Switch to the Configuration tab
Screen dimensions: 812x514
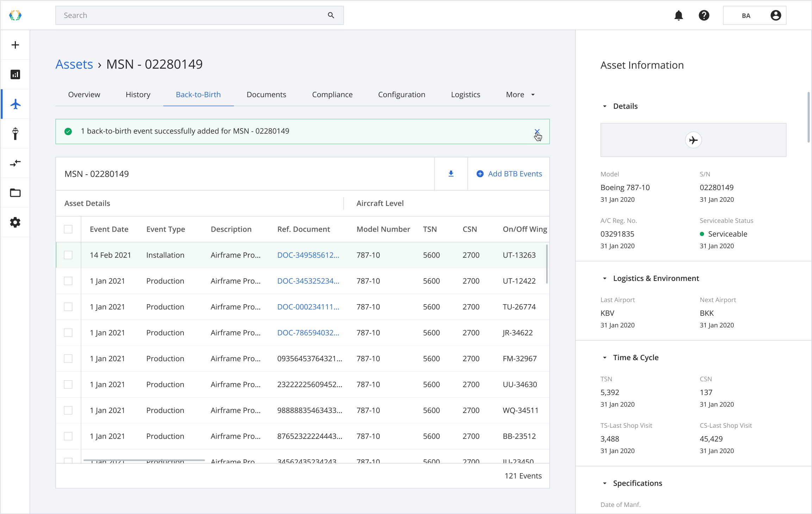pyautogui.click(x=401, y=94)
